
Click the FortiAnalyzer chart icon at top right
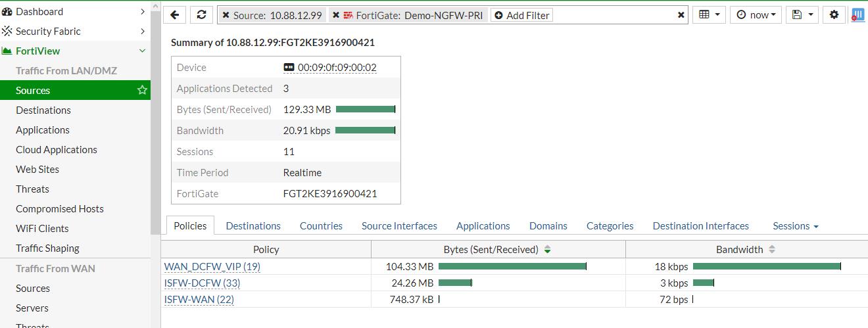coord(857,14)
